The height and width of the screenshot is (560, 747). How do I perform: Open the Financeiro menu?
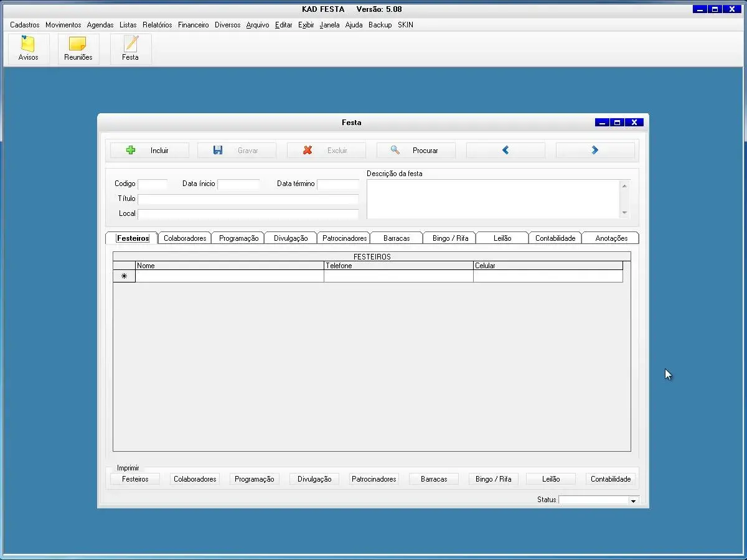pyautogui.click(x=194, y=25)
